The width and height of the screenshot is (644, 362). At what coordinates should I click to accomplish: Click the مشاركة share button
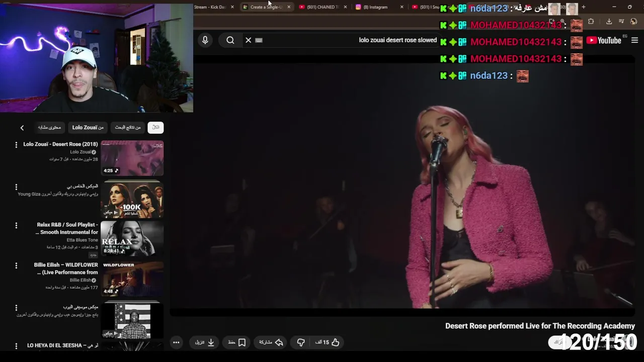pos(271,342)
